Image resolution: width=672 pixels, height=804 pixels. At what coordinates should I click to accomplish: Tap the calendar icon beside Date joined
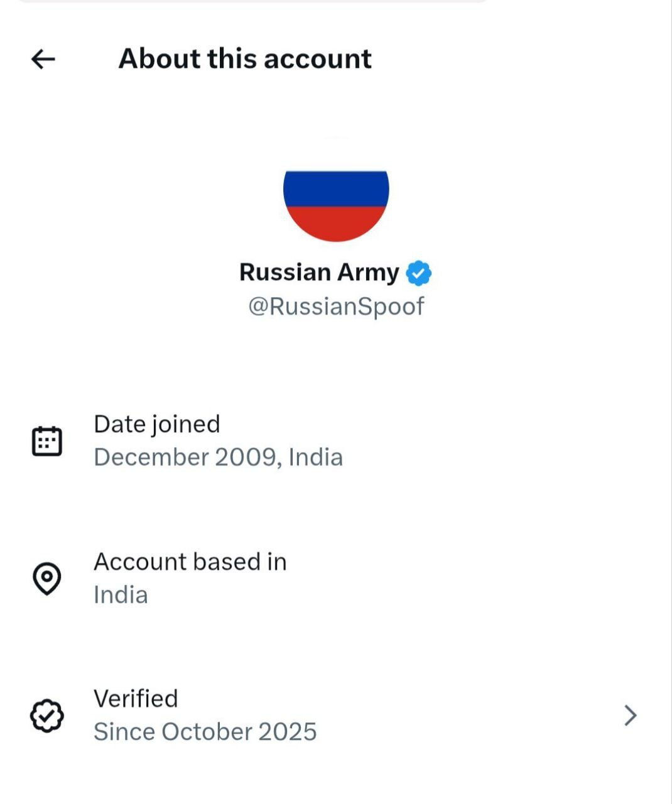[x=47, y=441]
